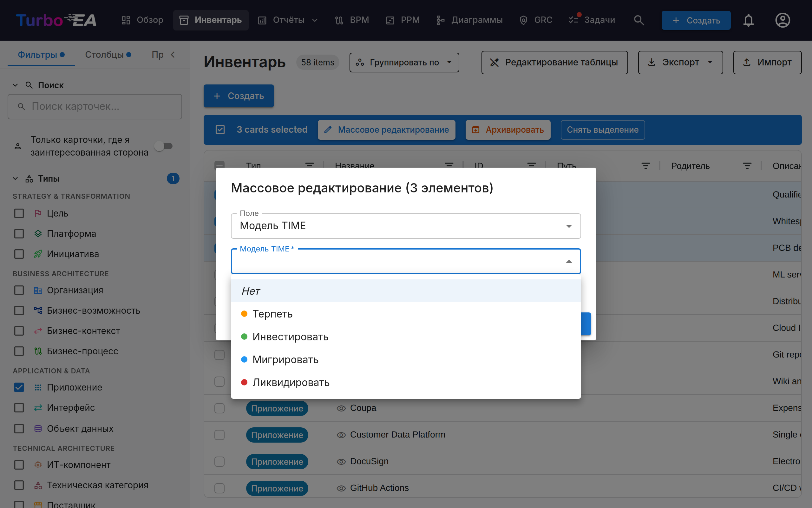Open Задачи in top navigation
The image size is (812, 508).
pos(593,20)
